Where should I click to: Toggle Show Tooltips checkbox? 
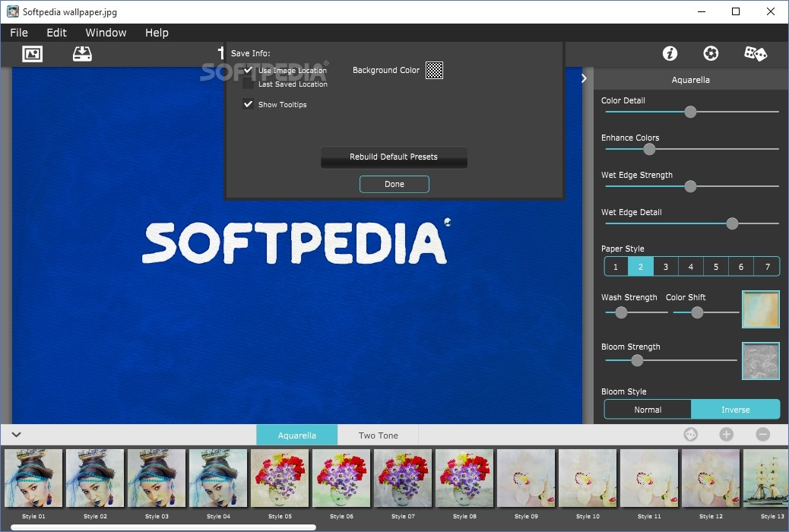point(248,104)
